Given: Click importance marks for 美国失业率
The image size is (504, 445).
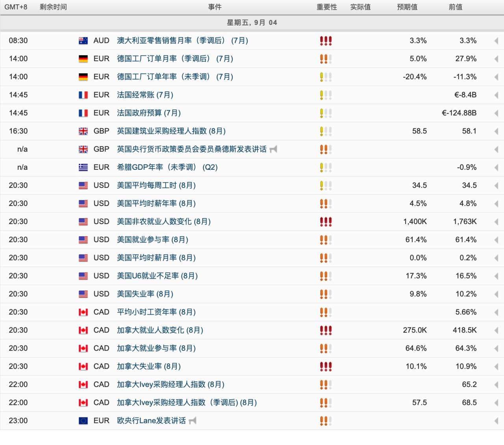Looking at the screenshot, I should tap(326, 294).
